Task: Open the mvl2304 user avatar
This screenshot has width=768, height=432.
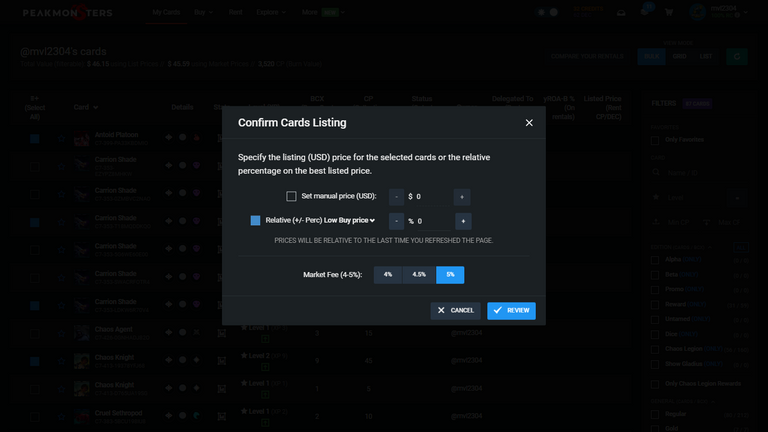Action: pos(697,12)
